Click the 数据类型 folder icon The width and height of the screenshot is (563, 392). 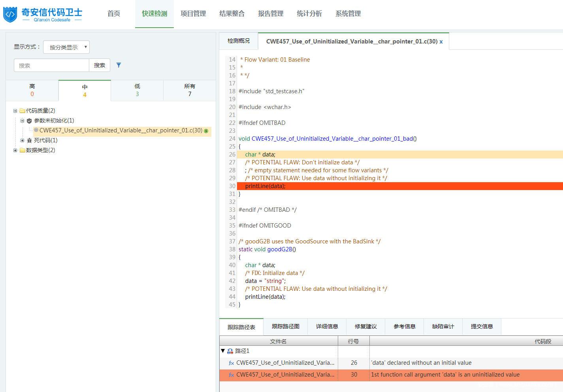click(x=23, y=151)
